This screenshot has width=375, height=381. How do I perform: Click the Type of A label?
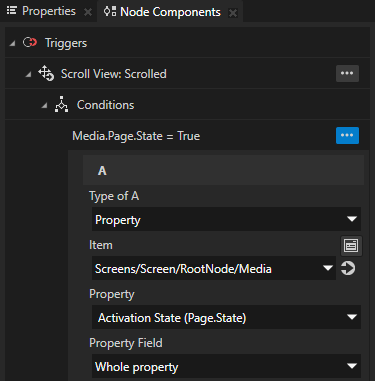click(114, 196)
